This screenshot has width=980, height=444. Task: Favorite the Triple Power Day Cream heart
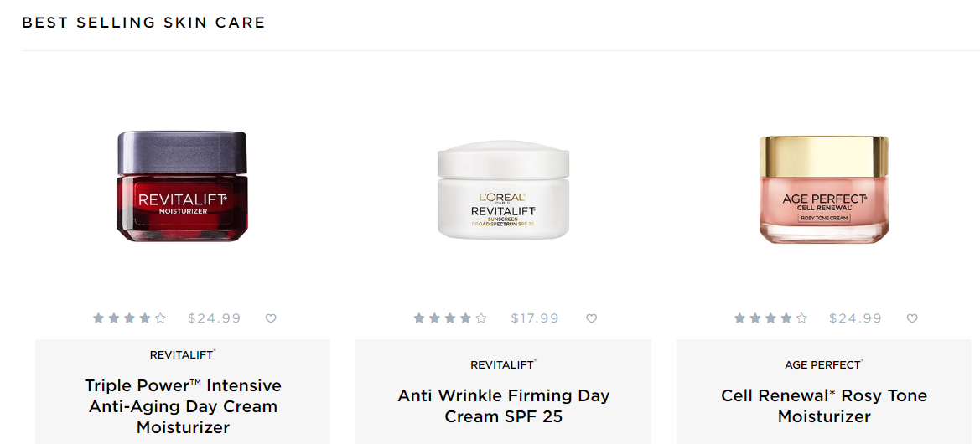(x=271, y=318)
